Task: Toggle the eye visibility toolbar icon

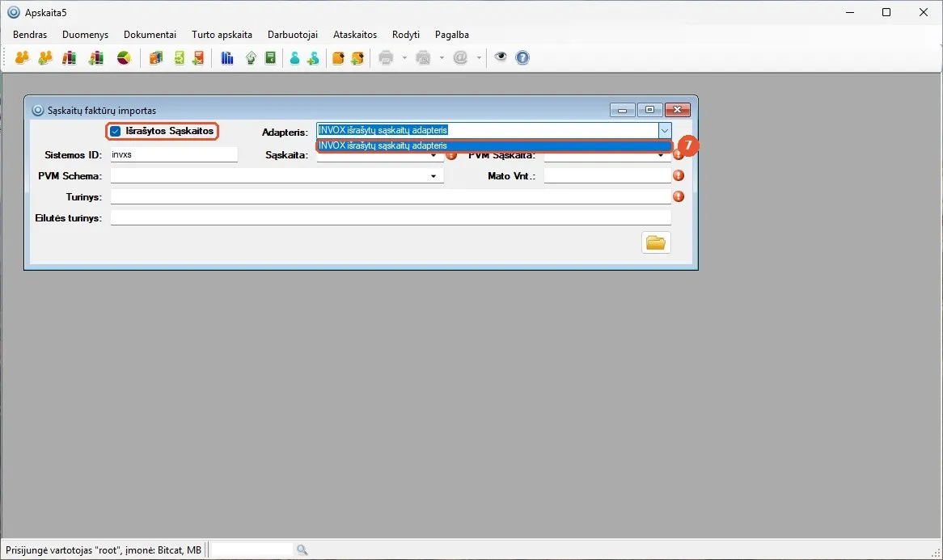Action: point(501,57)
